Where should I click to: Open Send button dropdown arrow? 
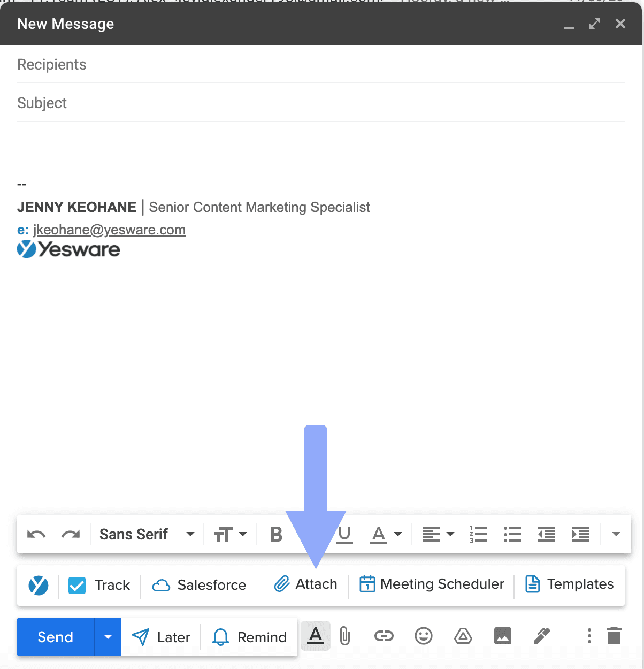108,637
